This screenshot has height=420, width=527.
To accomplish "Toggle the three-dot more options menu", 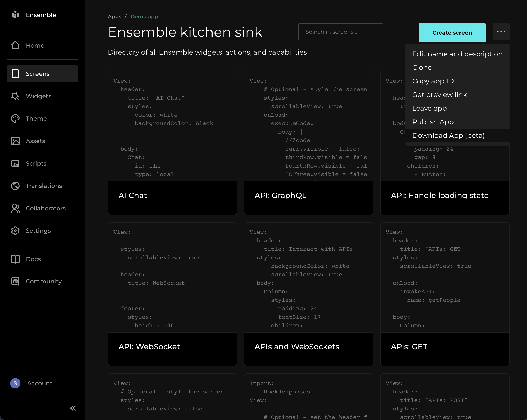I will click(501, 32).
